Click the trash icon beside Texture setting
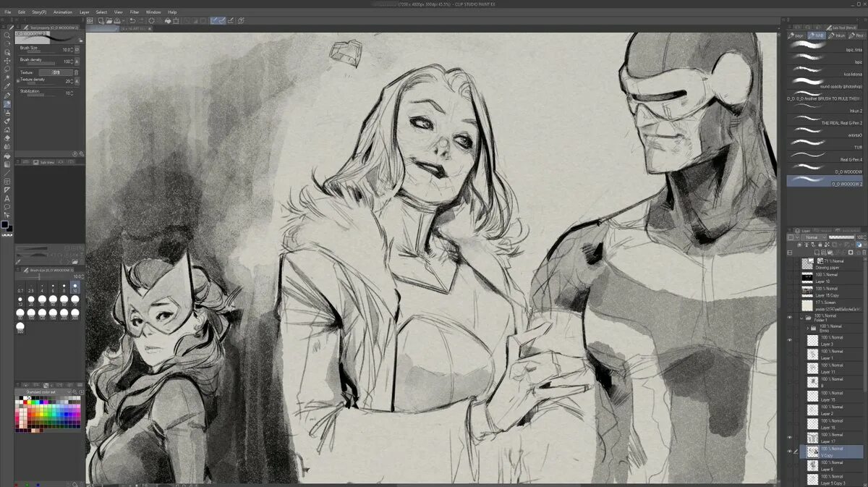The height and width of the screenshot is (487, 868). coord(77,72)
